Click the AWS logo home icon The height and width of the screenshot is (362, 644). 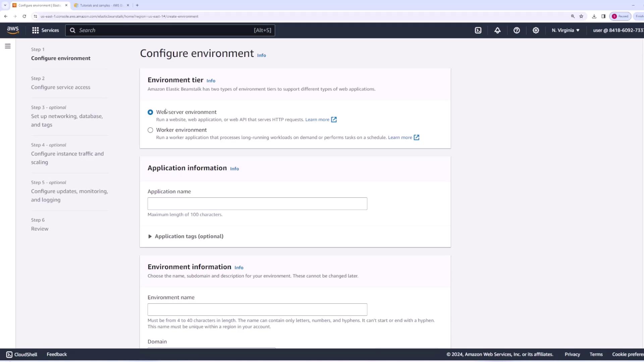13,30
